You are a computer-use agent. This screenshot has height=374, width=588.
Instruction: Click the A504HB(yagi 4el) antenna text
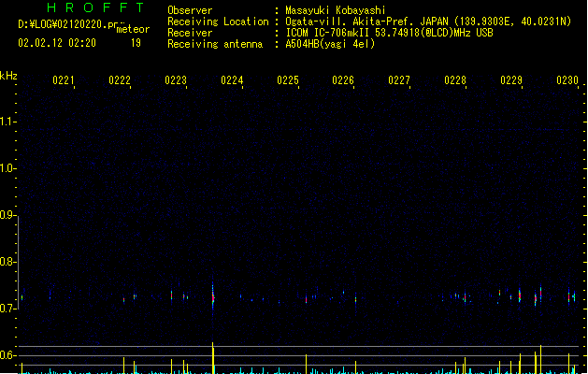tap(330, 44)
